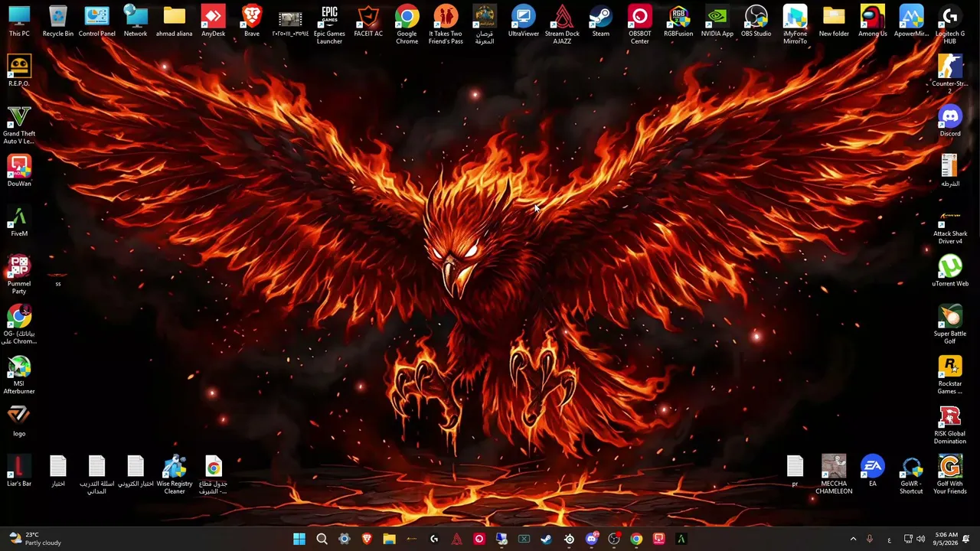The height and width of the screenshot is (551, 980).
Task: Select the Network desktop icon
Action: 136,21
